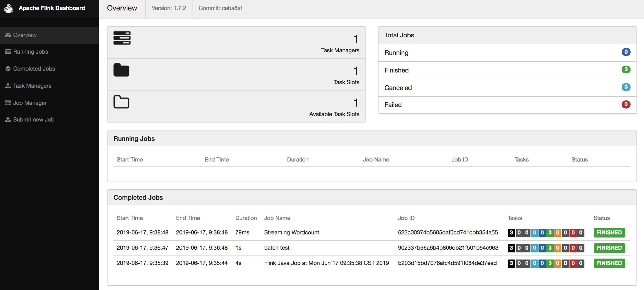
Task: Open the Streaming Wordcount job details
Action: point(292,233)
